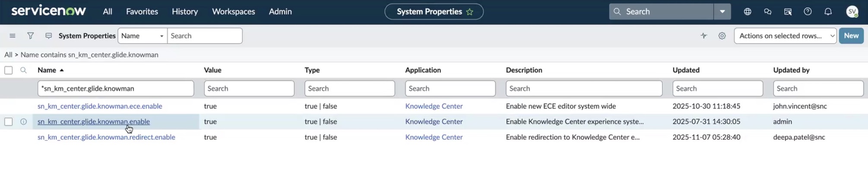Toggle column search row magnifier icon
868x169 pixels.
tap(23, 70)
